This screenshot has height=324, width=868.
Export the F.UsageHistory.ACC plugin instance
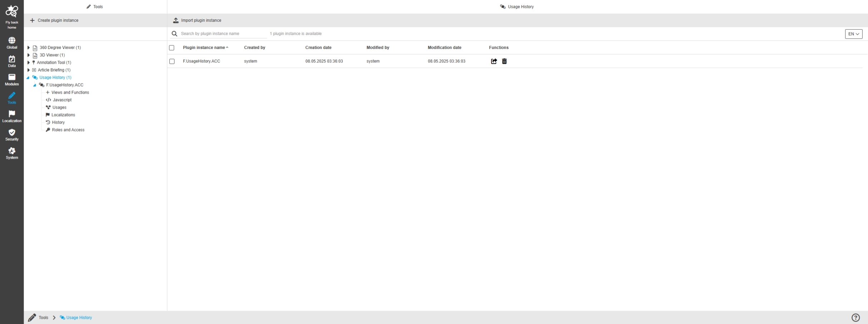pyautogui.click(x=494, y=61)
